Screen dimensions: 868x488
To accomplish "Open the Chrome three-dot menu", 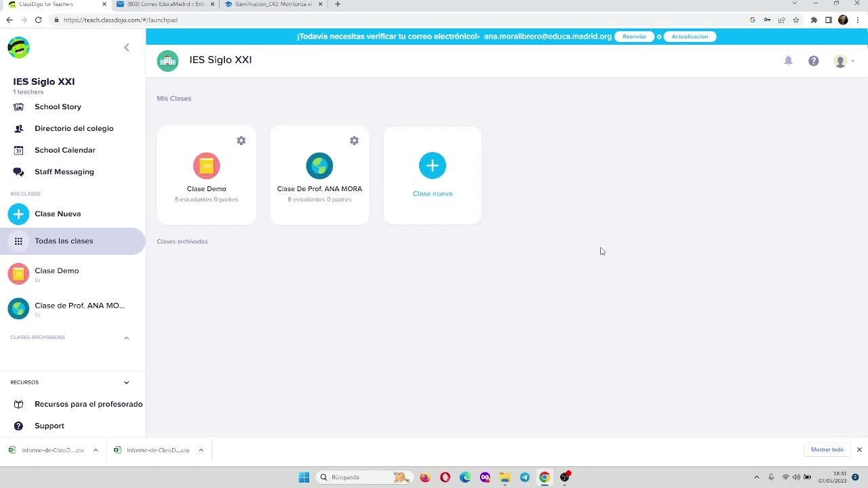I will coord(857,20).
